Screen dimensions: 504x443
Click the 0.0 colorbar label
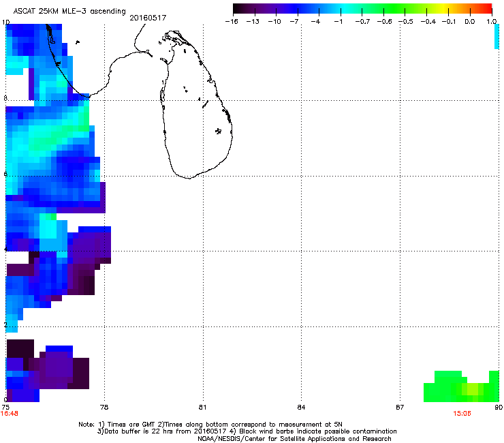[x=470, y=22]
